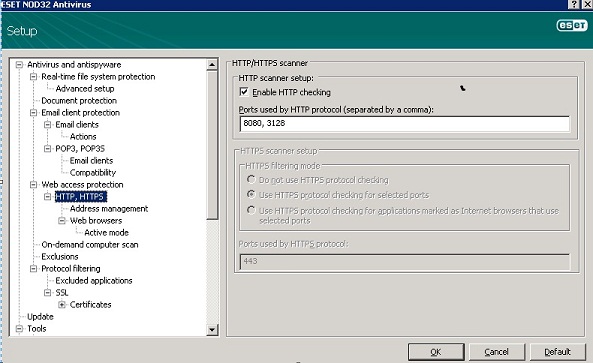
Task: Click the ESET logo in header
Action: pyautogui.click(x=572, y=25)
